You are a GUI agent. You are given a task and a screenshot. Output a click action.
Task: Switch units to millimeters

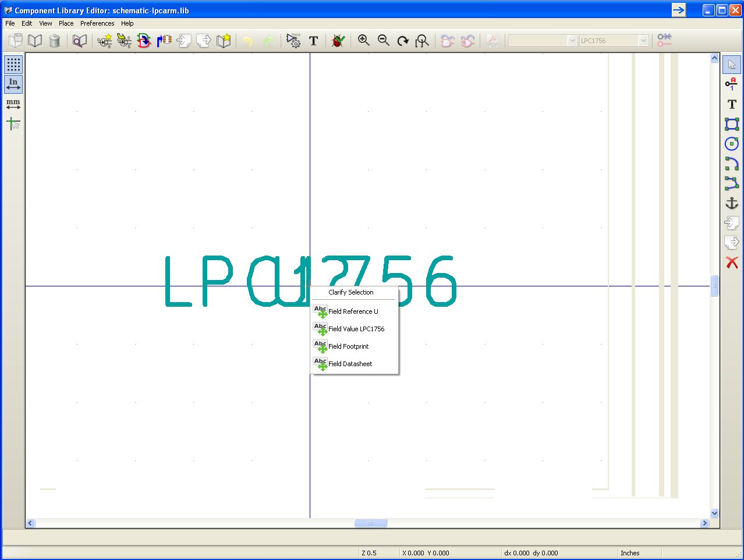tap(13, 104)
